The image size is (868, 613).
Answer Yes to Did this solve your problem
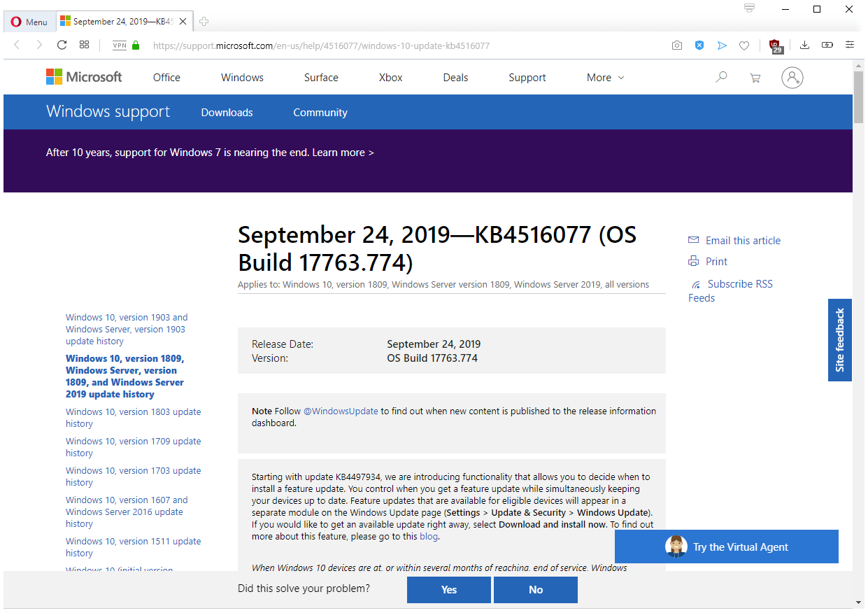tap(449, 590)
